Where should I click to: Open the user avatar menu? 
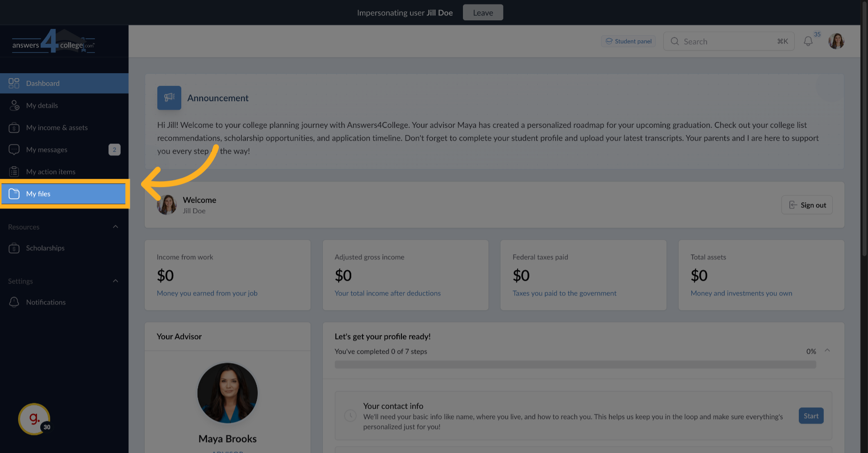coord(836,41)
